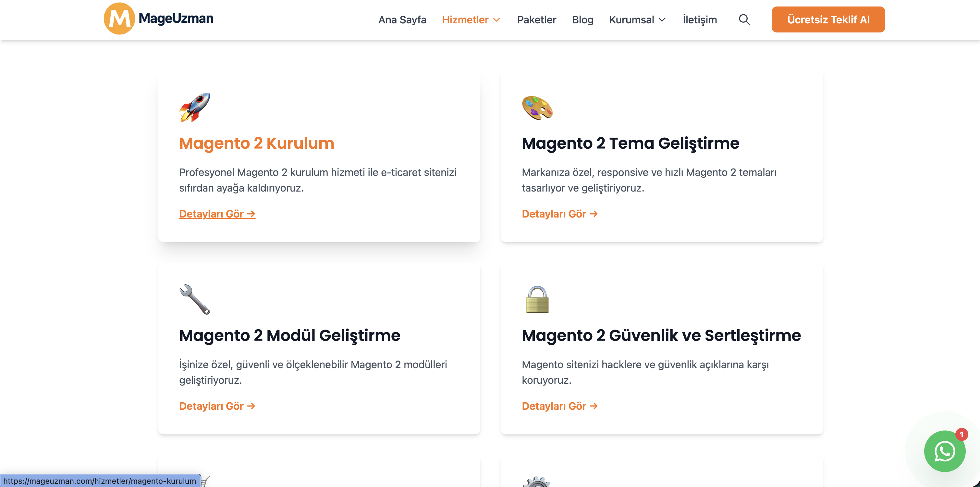Screen dimensions: 980x487
Task: Click Detayları Gör on Tema Geliştirme card
Action: pos(560,214)
